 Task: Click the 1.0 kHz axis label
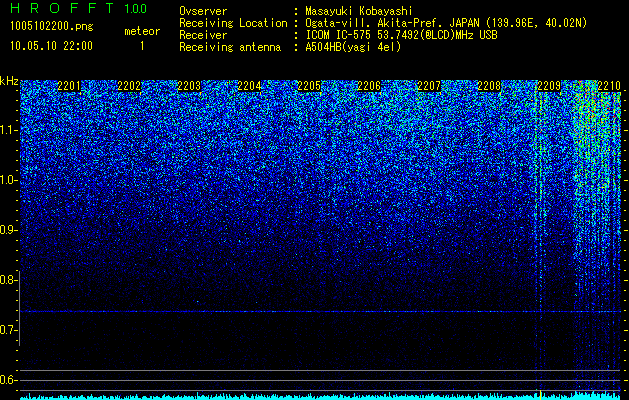pyautogui.click(x=7, y=181)
